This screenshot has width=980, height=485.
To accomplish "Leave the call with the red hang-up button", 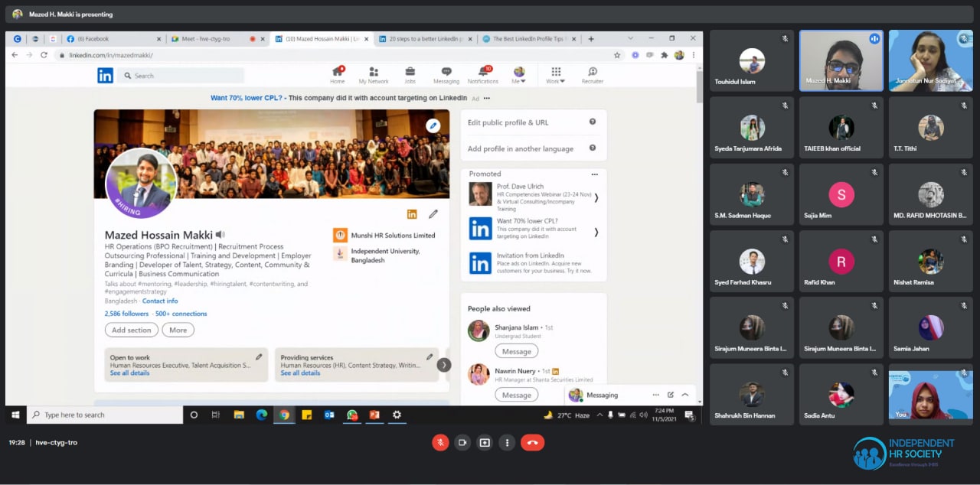I will 532,442.
